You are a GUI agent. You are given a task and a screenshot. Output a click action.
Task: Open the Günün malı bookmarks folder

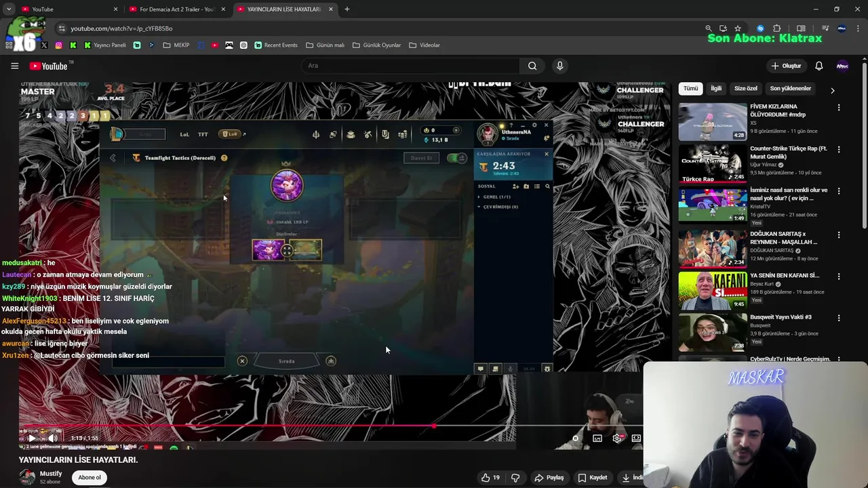point(325,45)
